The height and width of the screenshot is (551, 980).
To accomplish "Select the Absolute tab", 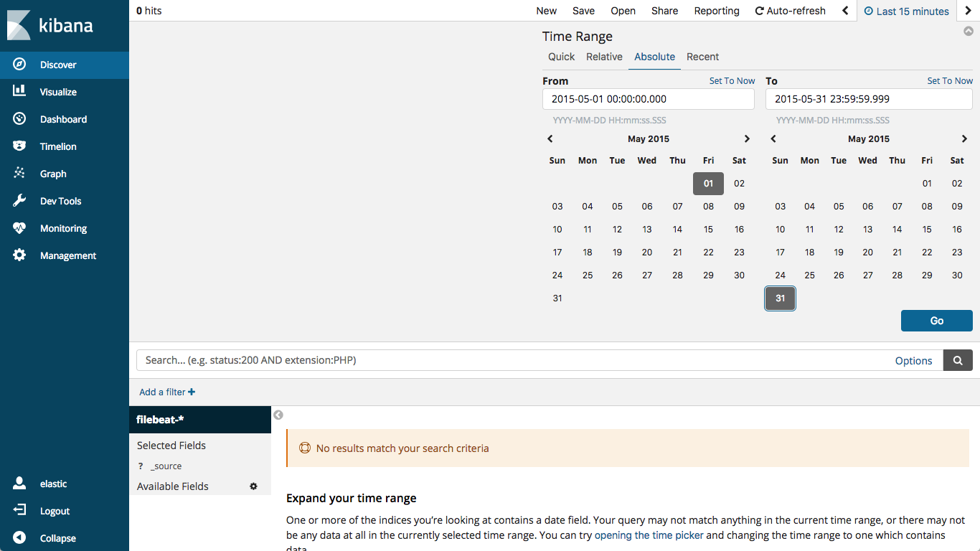I will 654,57.
